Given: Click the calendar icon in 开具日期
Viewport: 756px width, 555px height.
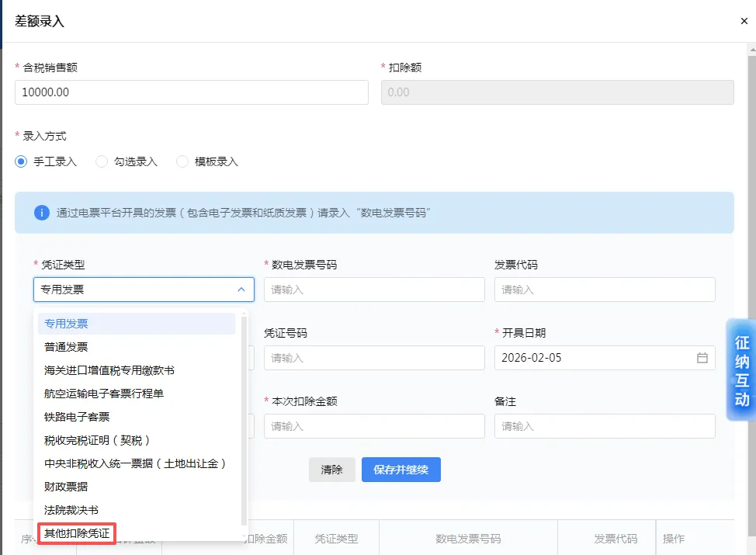Looking at the screenshot, I should point(702,358).
